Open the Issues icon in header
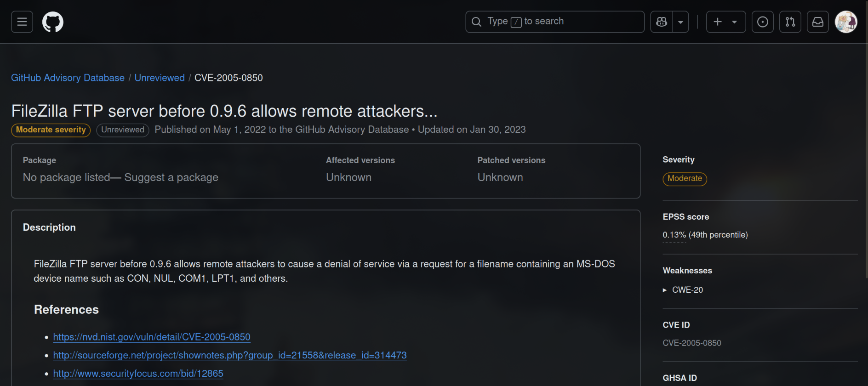The image size is (868, 386). pyautogui.click(x=762, y=22)
